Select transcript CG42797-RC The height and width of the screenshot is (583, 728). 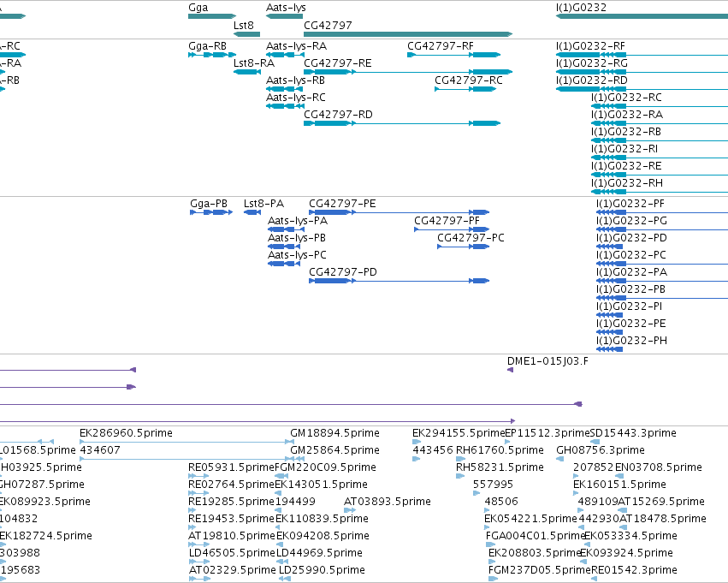point(465,89)
